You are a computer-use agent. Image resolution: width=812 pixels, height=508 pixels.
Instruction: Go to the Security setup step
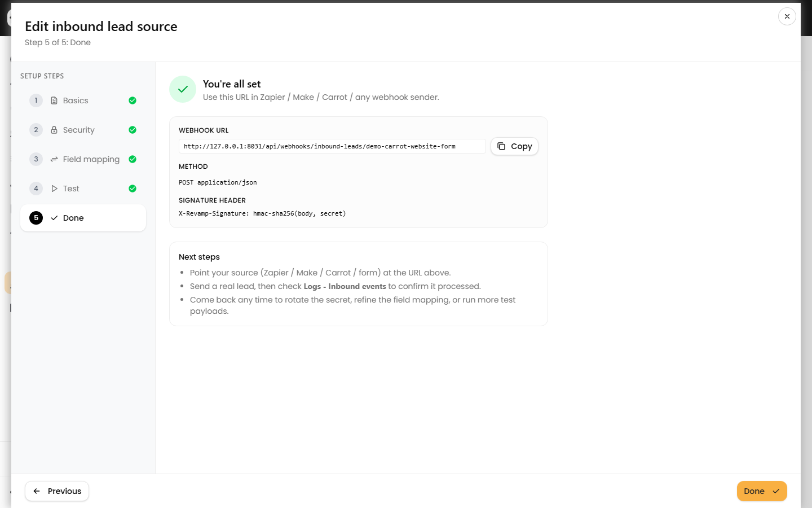point(83,130)
